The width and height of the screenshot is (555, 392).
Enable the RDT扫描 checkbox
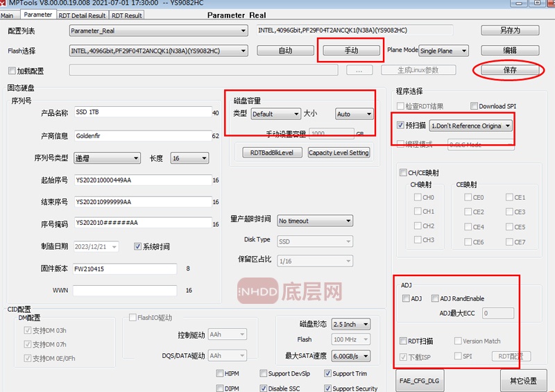404,341
